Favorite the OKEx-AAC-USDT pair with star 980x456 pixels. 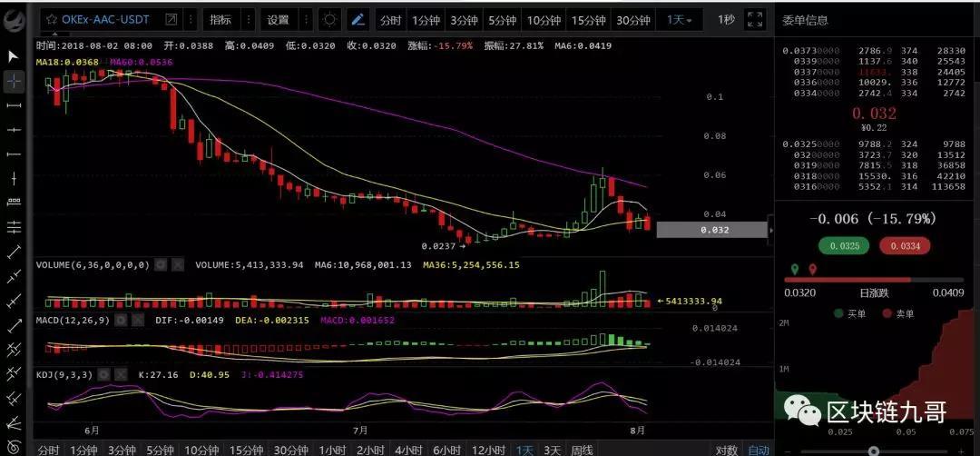tap(52, 19)
